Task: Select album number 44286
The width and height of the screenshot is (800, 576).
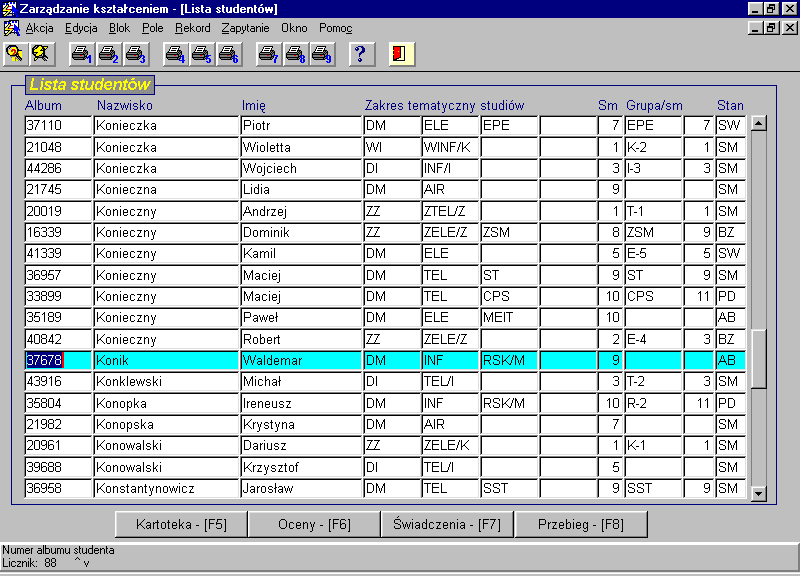Action: (x=58, y=168)
